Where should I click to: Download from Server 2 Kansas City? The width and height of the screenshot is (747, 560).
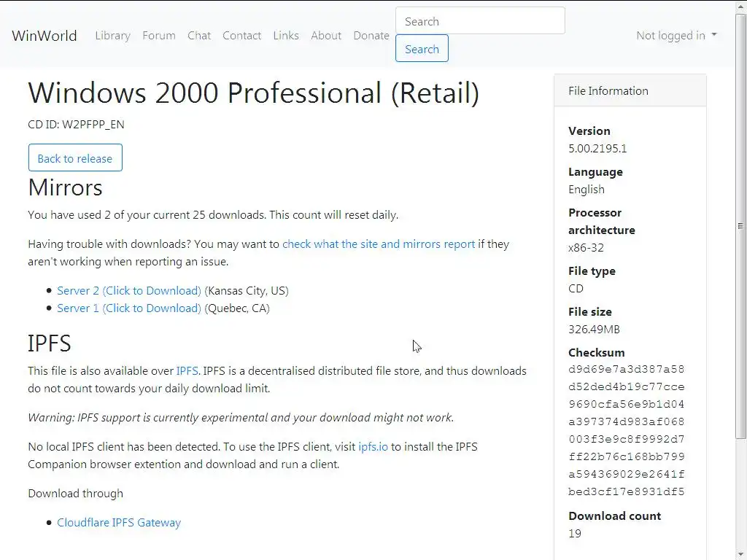pyautogui.click(x=129, y=291)
